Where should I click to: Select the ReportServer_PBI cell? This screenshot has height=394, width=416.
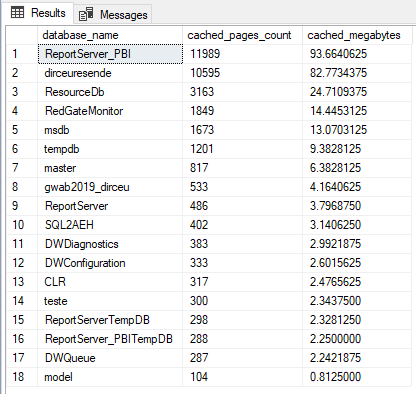tap(110, 54)
